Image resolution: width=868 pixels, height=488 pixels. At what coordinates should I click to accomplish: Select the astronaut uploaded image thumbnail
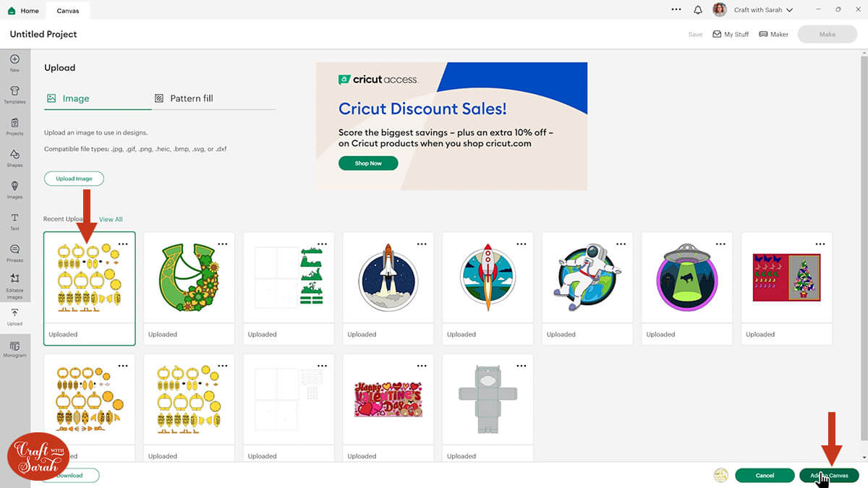(x=587, y=278)
